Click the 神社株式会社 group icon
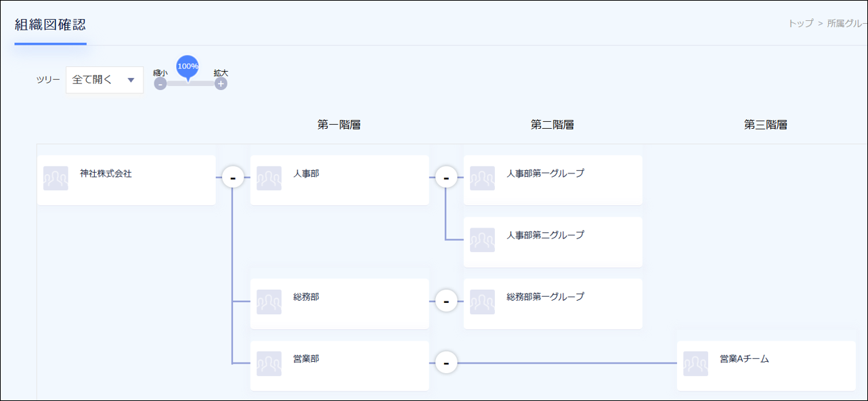 pyautogui.click(x=56, y=178)
